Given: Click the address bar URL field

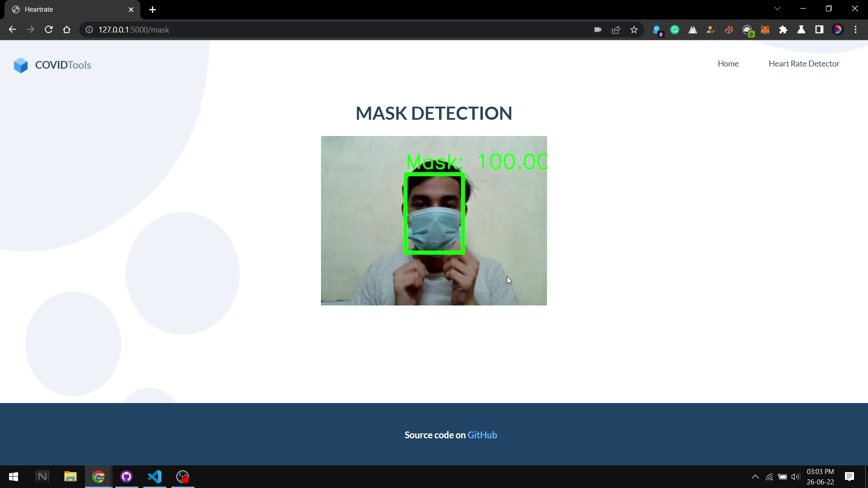Looking at the screenshot, I should pyautogui.click(x=316, y=30).
